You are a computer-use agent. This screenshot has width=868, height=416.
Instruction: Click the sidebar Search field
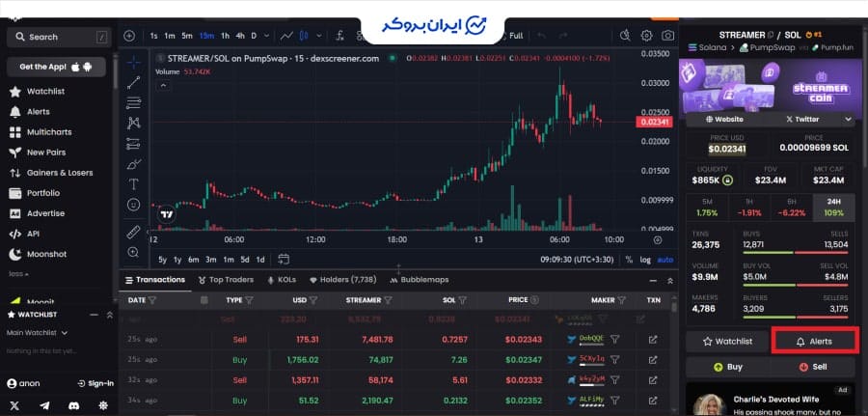point(56,37)
